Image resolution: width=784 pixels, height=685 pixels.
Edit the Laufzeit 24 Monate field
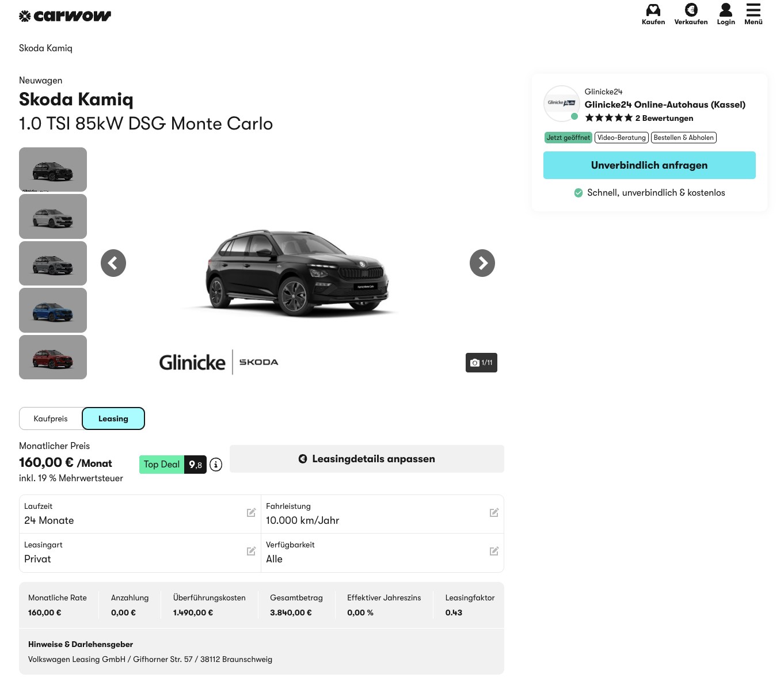coord(251,513)
